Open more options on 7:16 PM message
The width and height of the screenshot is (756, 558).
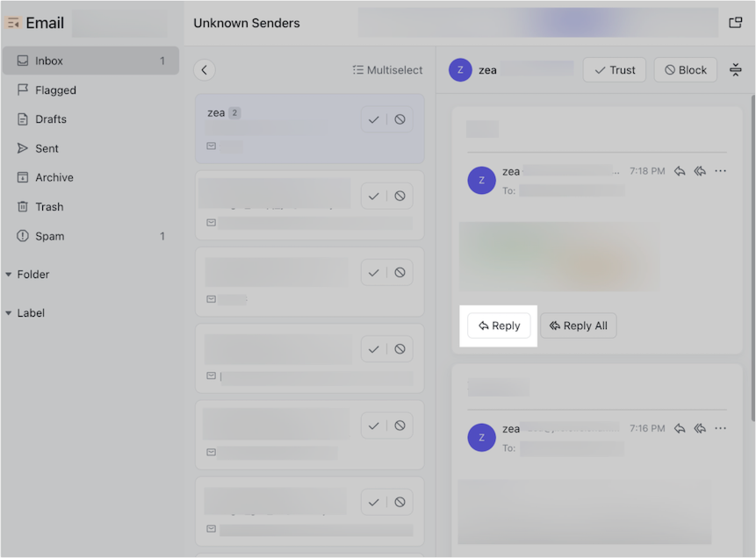tap(720, 428)
